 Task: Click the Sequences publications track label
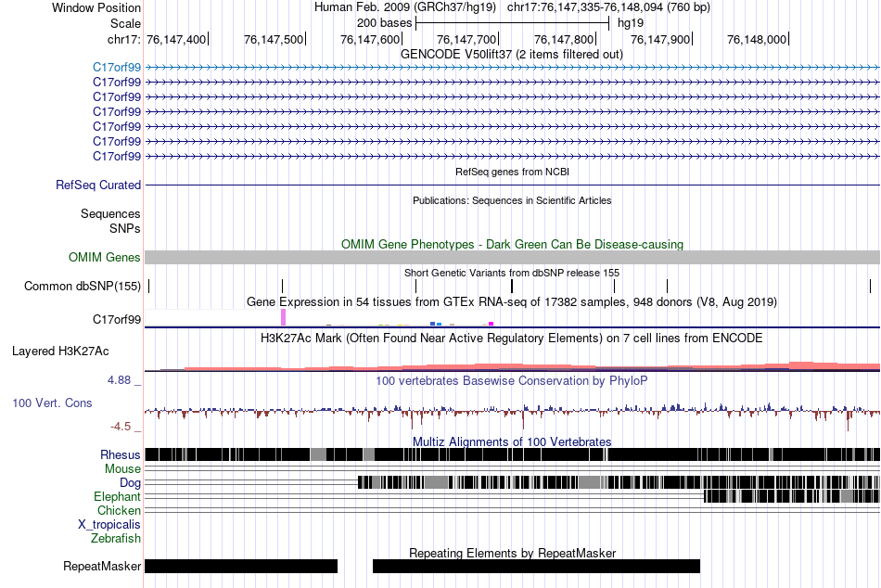point(110,213)
